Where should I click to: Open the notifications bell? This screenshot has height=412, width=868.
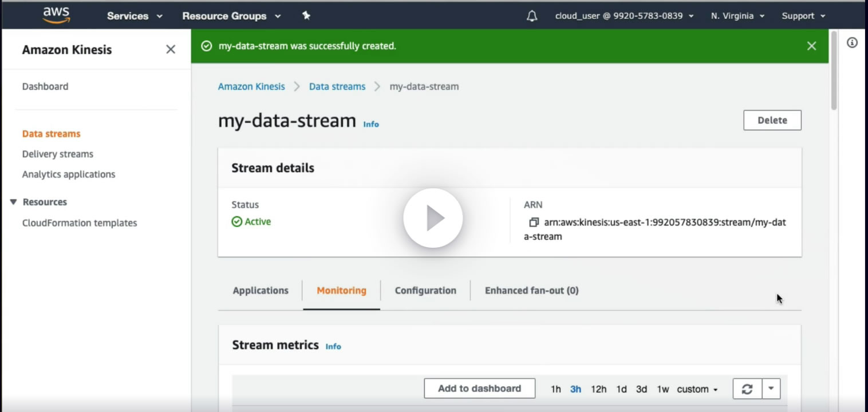pyautogui.click(x=532, y=16)
